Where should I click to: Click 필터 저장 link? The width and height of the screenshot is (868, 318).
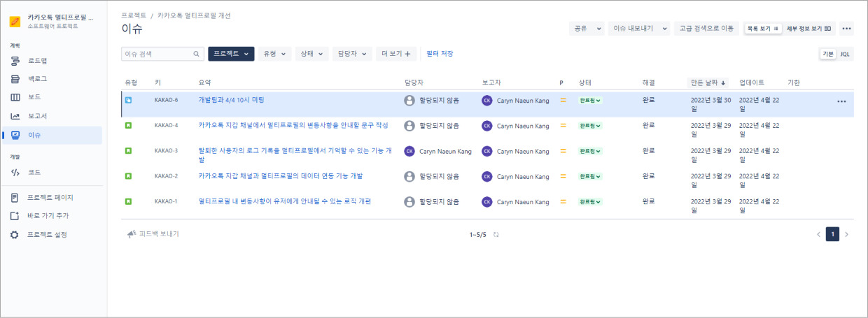pyautogui.click(x=440, y=54)
